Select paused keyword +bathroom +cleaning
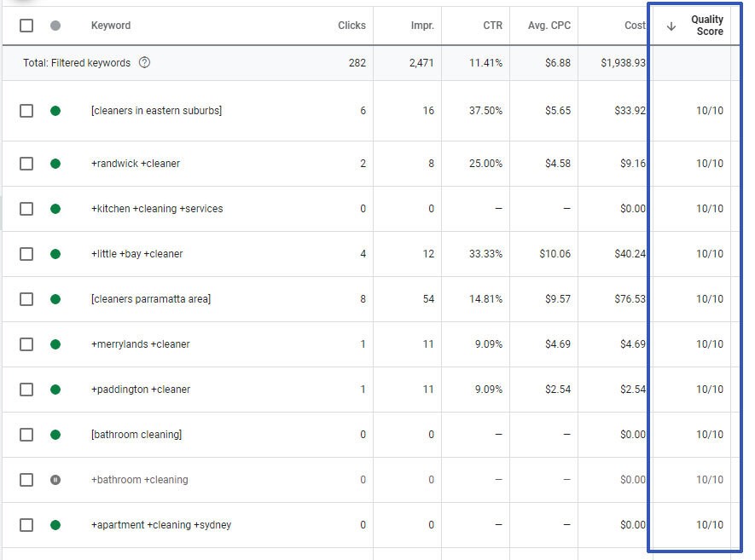Screen dimensions: 755x560 (x=140, y=480)
